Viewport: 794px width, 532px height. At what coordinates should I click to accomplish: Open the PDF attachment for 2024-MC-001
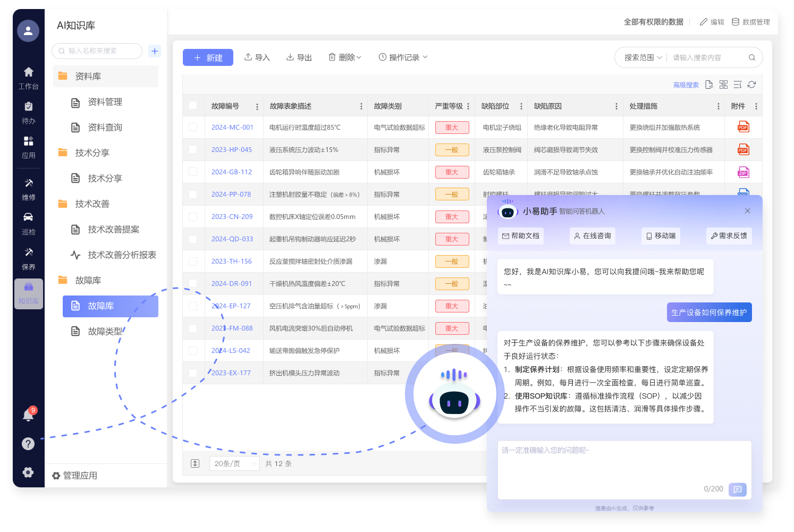743,127
